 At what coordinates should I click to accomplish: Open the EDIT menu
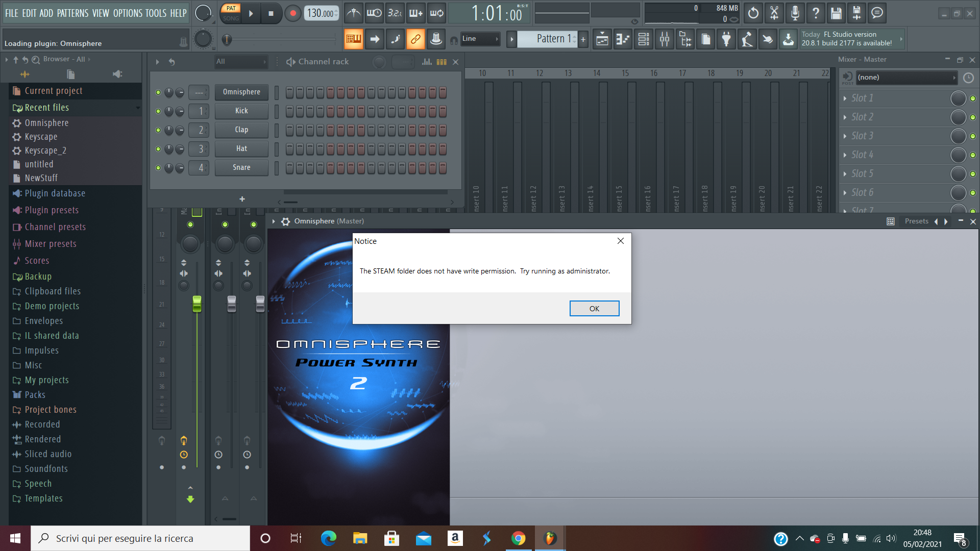29,13
